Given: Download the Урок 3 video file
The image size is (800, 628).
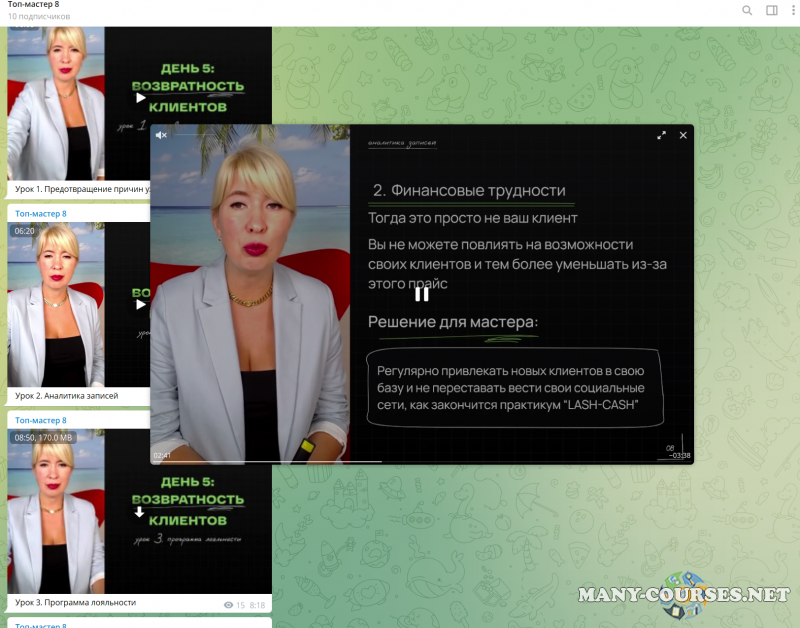Looking at the screenshot, I should (x=140, y=512).
